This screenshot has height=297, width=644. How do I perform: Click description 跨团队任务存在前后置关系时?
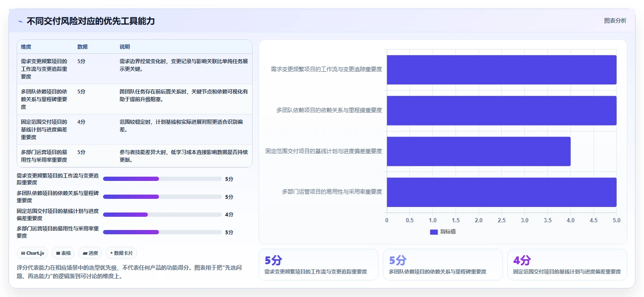point(184,96)
